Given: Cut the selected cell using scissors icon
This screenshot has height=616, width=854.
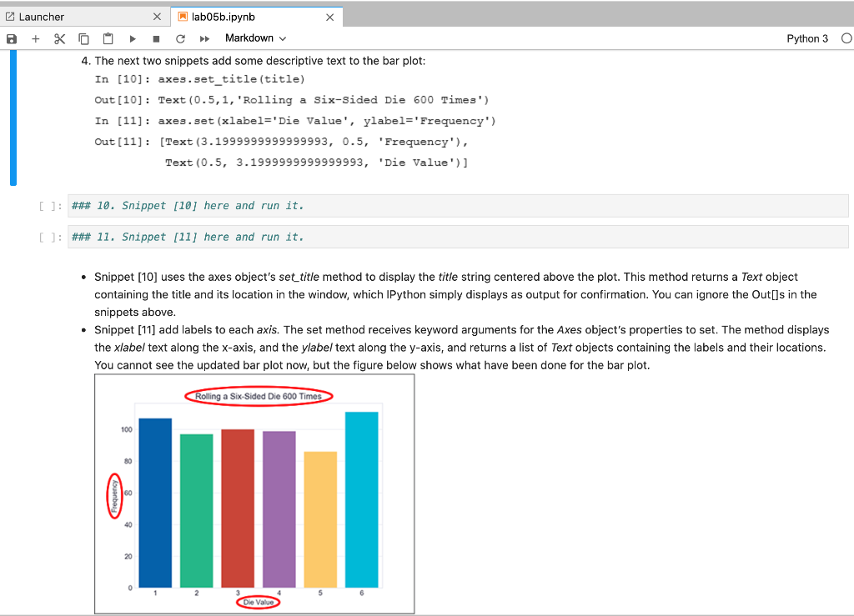Looking at the screenshot, I should pos(58,38).
